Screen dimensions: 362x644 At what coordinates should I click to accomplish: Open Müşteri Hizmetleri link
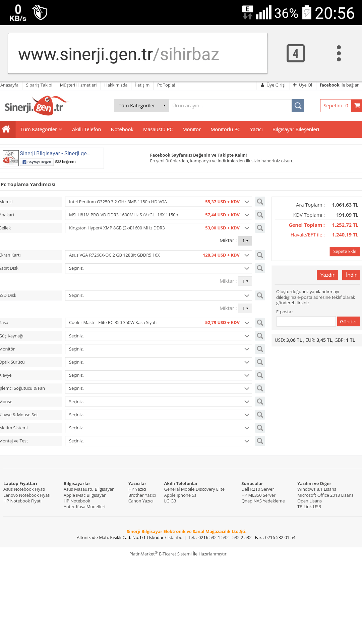[x=78, y=85]
